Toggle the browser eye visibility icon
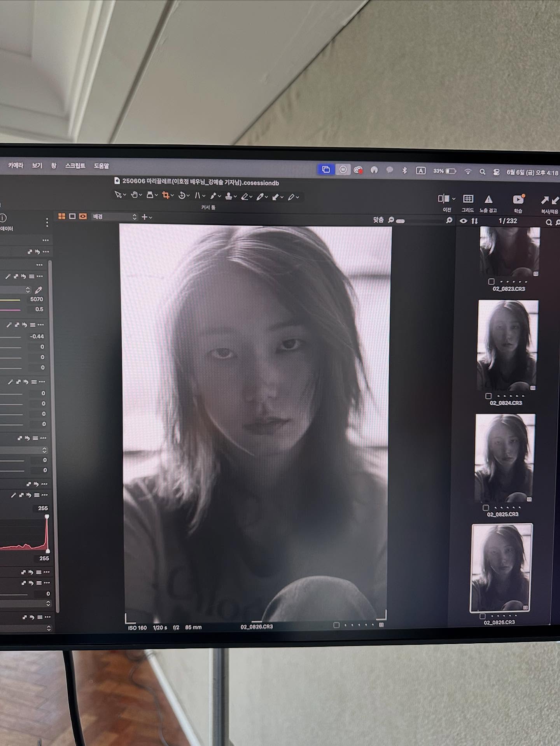Viewport: 560px width, 746px height. (463, 221)
